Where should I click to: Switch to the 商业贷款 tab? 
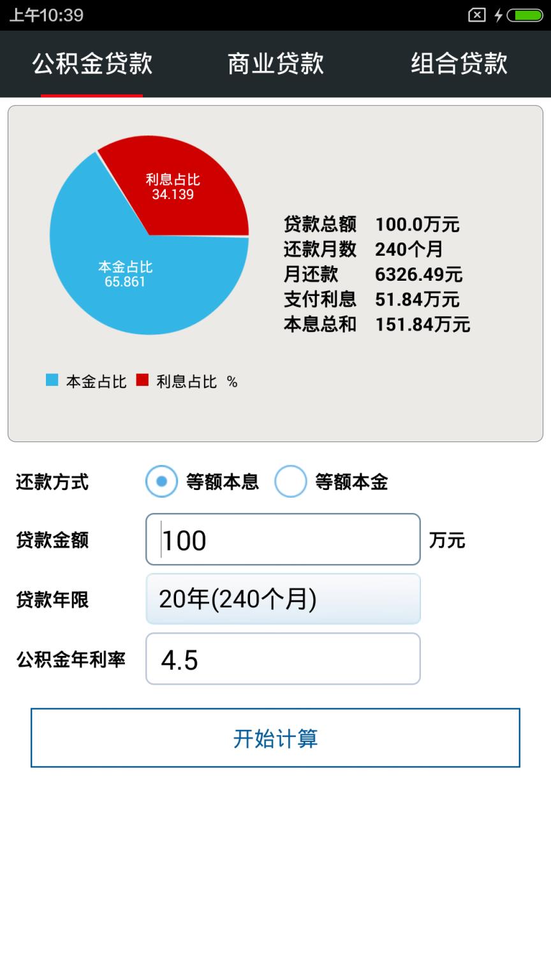pyautogui.click(x=274, y=64)
